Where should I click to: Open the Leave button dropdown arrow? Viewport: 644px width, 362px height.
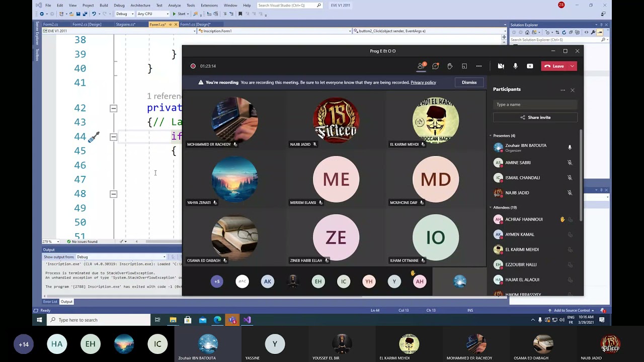click(x=572, y=66)
